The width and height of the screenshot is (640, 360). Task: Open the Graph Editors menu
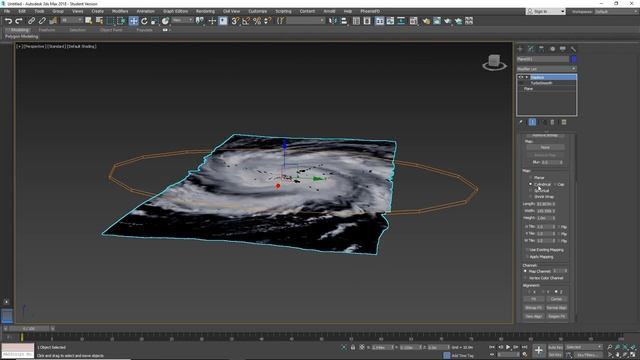pos(176,11)
